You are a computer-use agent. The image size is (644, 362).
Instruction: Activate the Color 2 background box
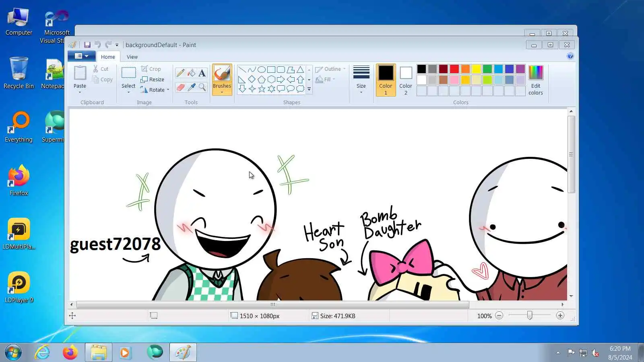coord(406,80)
